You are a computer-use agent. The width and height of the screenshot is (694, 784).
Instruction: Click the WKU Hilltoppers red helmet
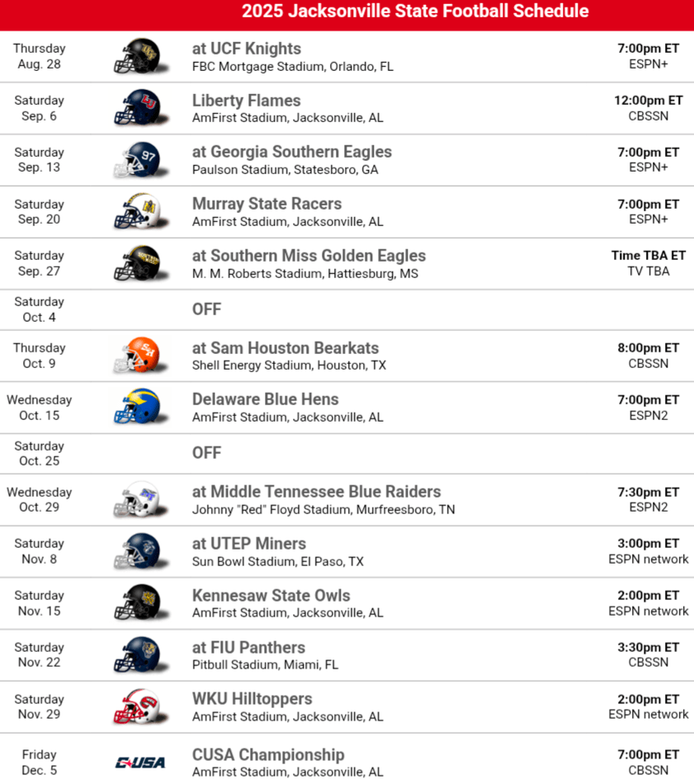(x=136, y=706)
